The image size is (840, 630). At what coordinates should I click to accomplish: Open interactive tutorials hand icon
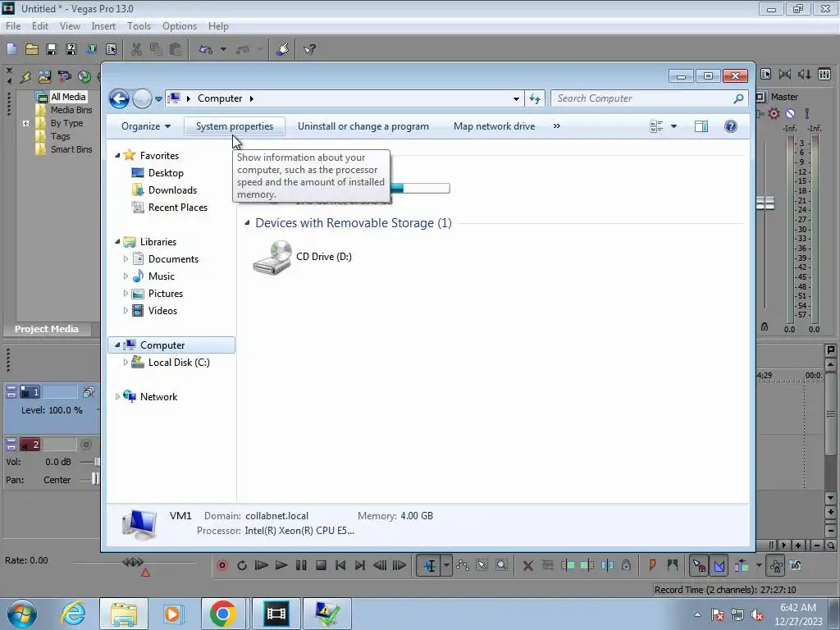pos(283,49)
